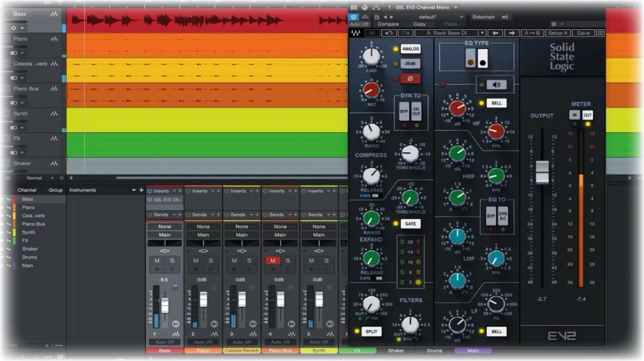Open the plugin settings gear
644x361 pixels.
click(554, 24)
